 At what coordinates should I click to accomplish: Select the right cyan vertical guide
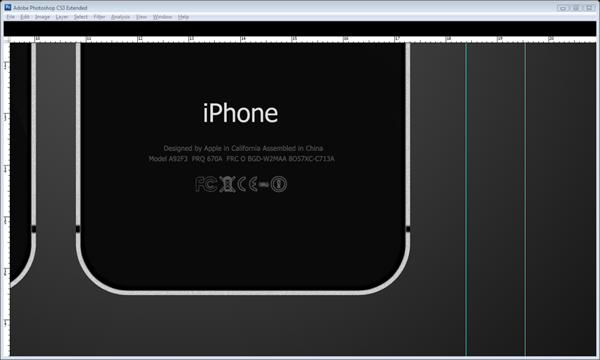pyautogui.click(x=525, y=199)
